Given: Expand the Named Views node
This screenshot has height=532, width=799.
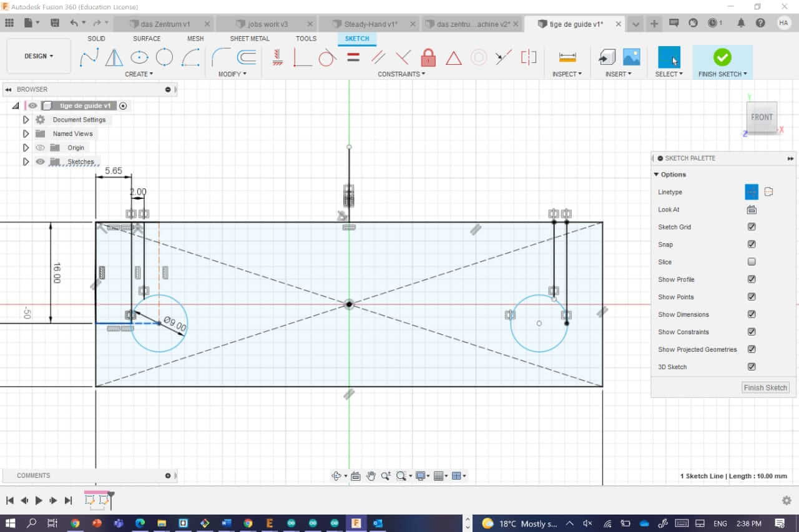Looking at the screenshot, I should 26,134.
